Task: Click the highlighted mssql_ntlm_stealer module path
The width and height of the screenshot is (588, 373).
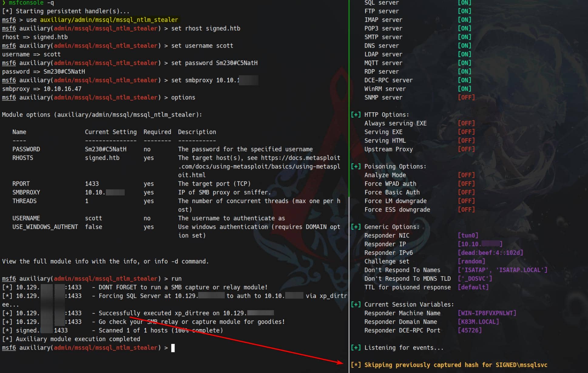Action: [x=109, y=20]
